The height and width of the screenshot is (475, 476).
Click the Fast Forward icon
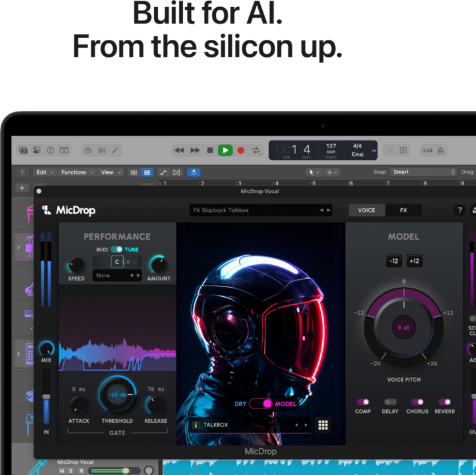(194, 150)
